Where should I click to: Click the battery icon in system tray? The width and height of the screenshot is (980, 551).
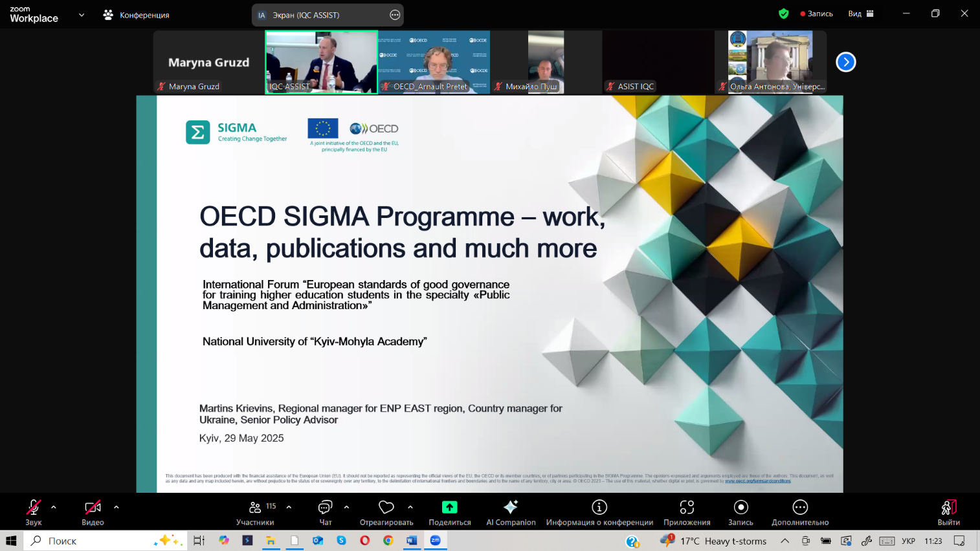[826, 541]
